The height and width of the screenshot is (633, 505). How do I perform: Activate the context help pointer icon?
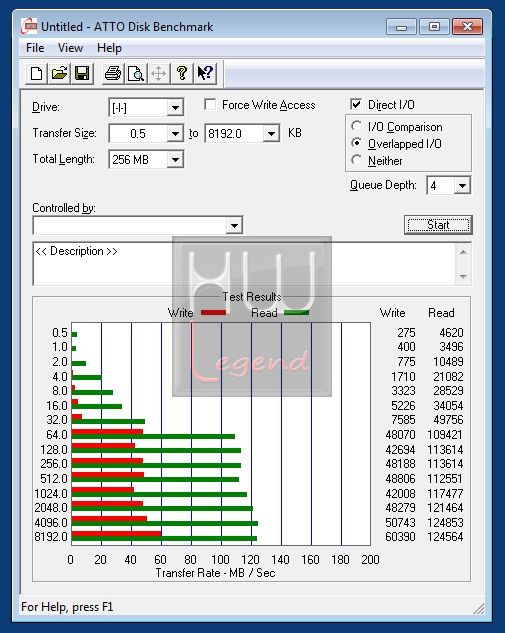coord(205,73)
